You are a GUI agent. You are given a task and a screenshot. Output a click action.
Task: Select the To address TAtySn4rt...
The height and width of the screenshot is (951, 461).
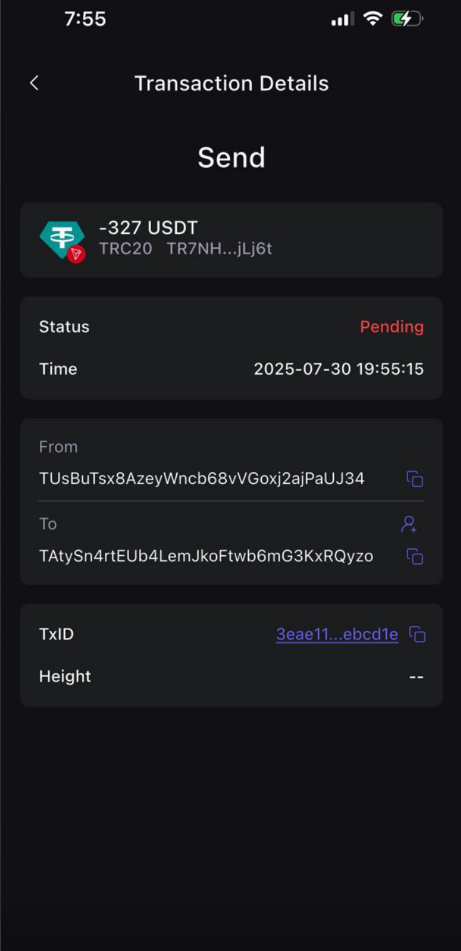coord(206,556)
